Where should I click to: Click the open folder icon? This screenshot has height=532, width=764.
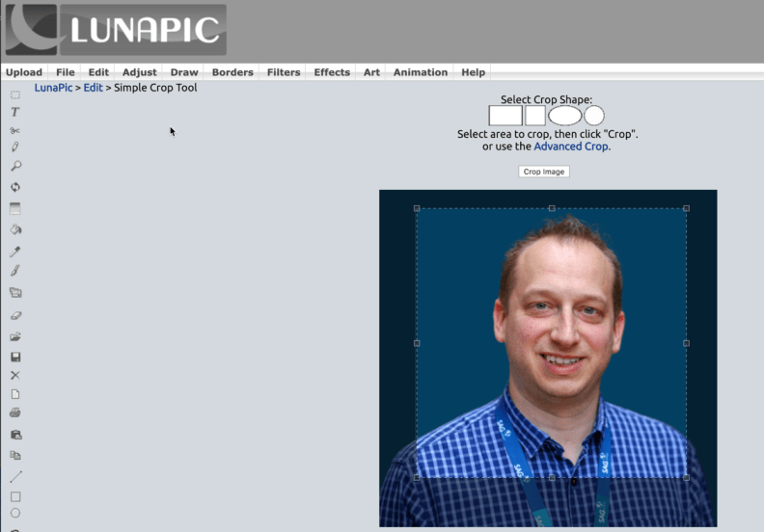pyautogui.click(x=15, y=336)
